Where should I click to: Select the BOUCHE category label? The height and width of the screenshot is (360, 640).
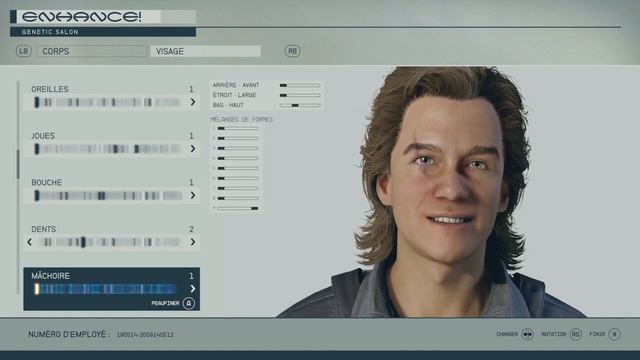click(47, 182)
